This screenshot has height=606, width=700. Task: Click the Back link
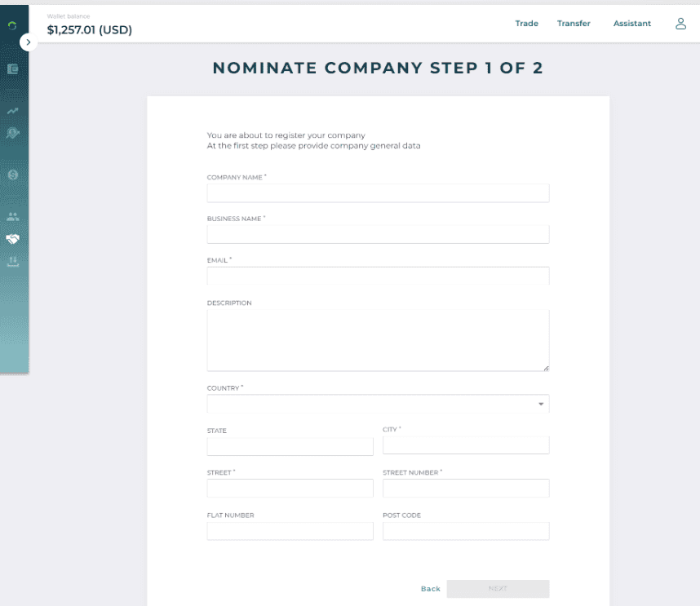(430, 589)
